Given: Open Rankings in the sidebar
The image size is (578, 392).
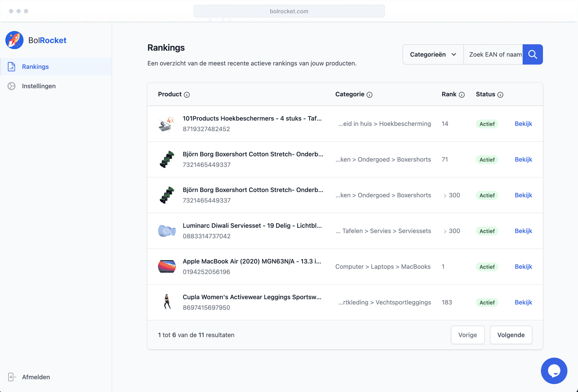Looking at the screenshot, I should (56, 67).
